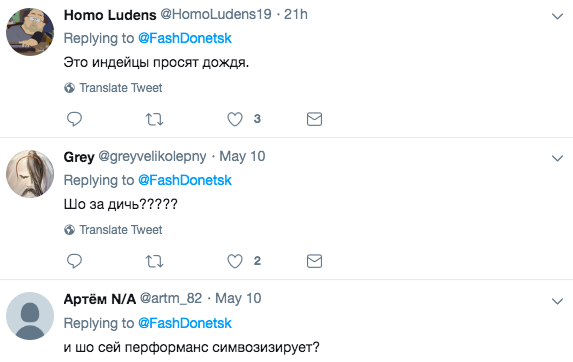Share Grey's tweet via direct message

314,261
